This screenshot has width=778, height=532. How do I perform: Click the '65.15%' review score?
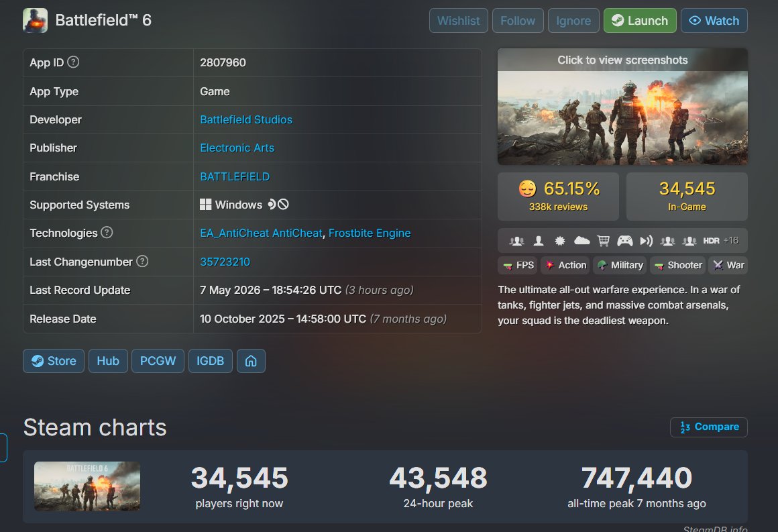[x=571, y=189]
